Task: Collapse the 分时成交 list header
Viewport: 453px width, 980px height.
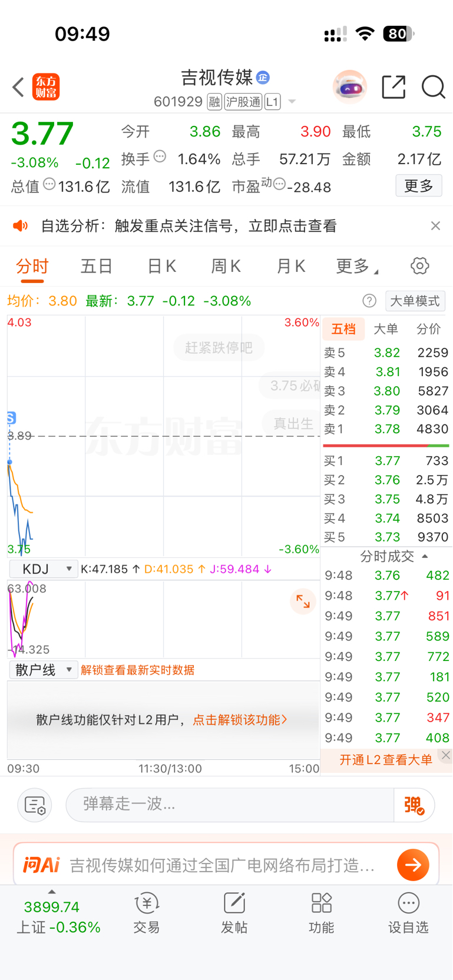Action: coord(394,556)
